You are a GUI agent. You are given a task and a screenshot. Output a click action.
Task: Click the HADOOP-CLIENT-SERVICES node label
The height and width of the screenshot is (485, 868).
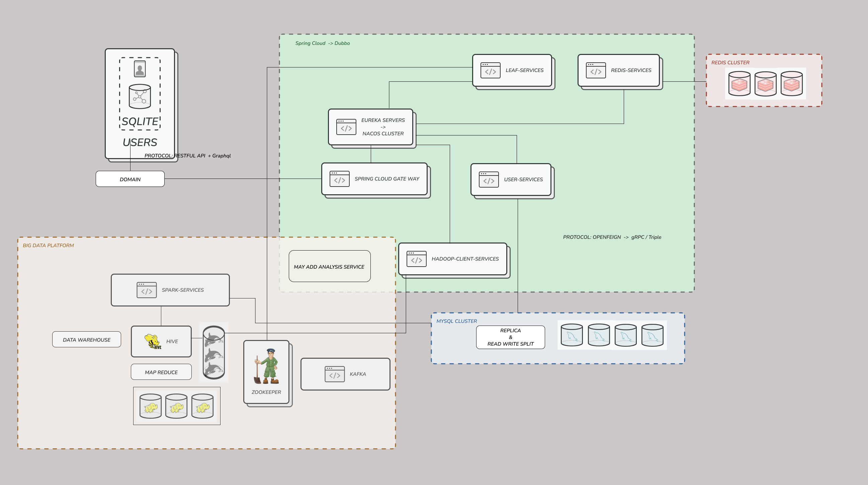pos(465,259)
